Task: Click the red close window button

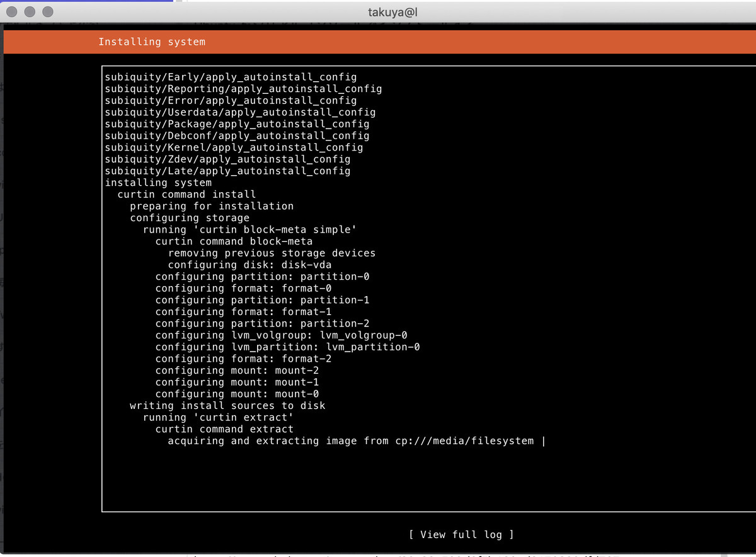Action: [13, 12]
